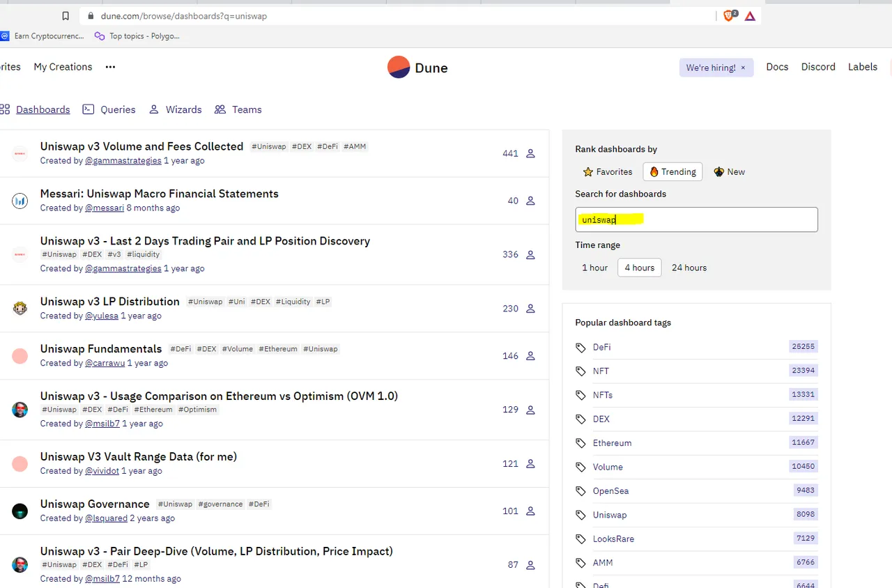Viewport: 892px width, 588px height.
Task: Open Uniswap Governance dashboard
Action: click(95, 504)
